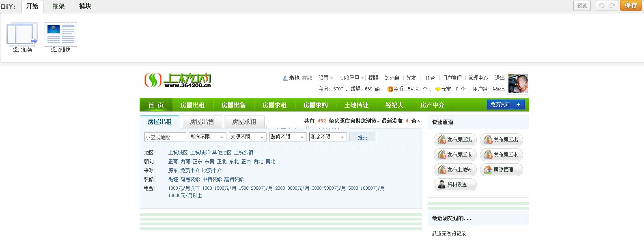Open 房屋出售 in the green nav bar
Viewport: 644px width, 242px height.
[x=233, y=105]
